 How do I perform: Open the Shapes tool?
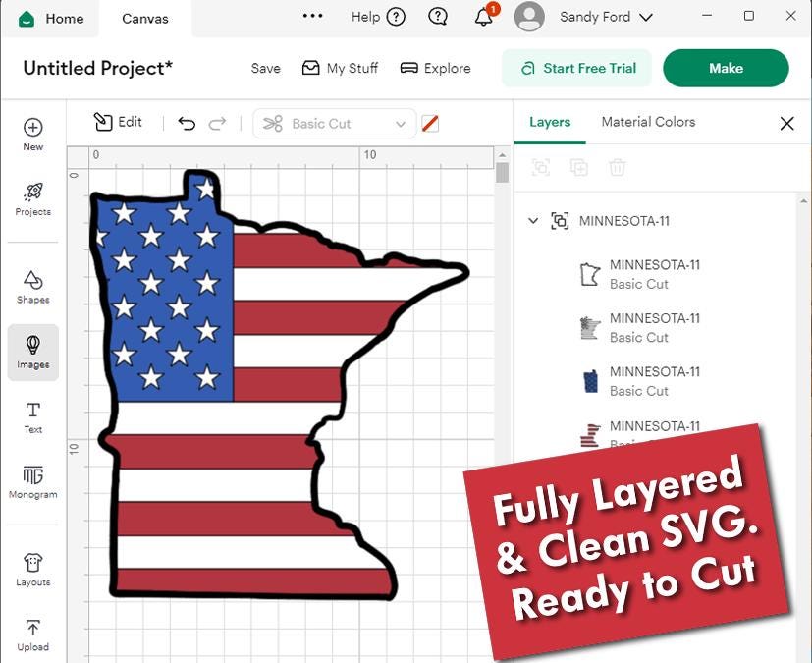(x=33, y=287)
